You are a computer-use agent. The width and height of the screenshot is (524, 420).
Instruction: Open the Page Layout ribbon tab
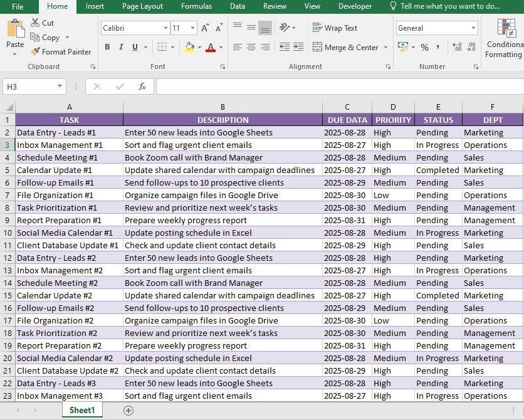tap(142, 6)
